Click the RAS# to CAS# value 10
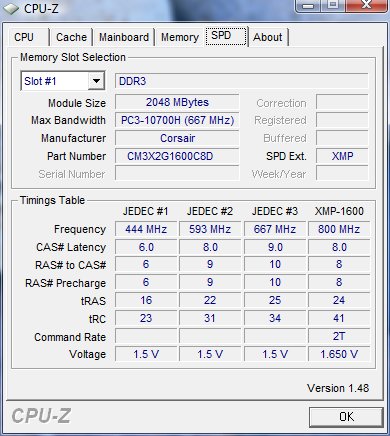 (x=275, y=264)
